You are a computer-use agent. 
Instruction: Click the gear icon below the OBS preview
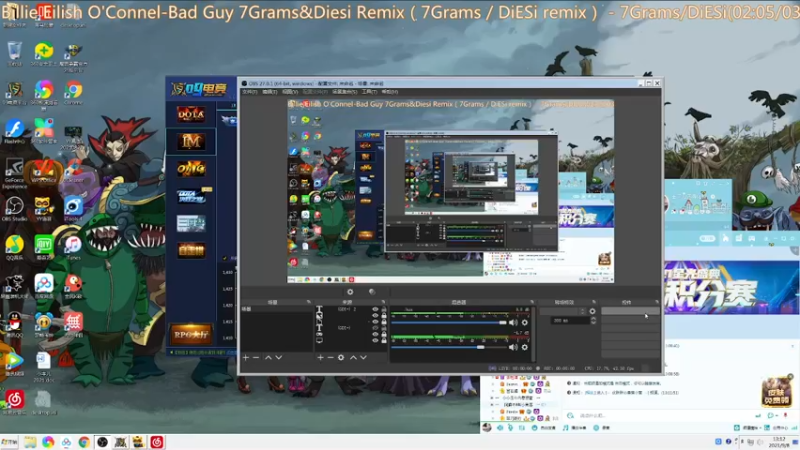coord(350,292)
